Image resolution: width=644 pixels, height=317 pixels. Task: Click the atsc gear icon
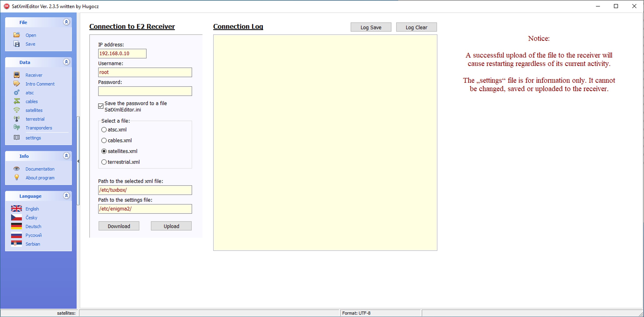coord(16,93)
